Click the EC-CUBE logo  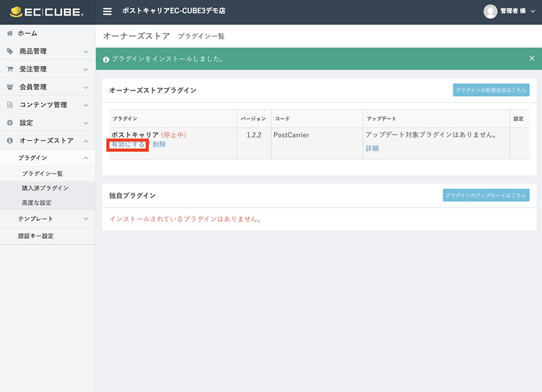click(47, 12)
